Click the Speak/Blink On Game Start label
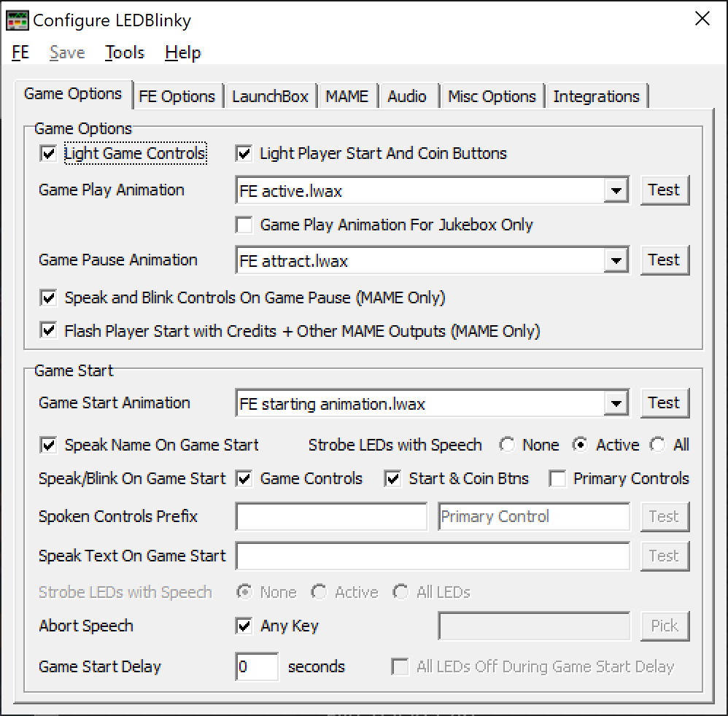Viewport: 728px width, 716px height. 132,478
